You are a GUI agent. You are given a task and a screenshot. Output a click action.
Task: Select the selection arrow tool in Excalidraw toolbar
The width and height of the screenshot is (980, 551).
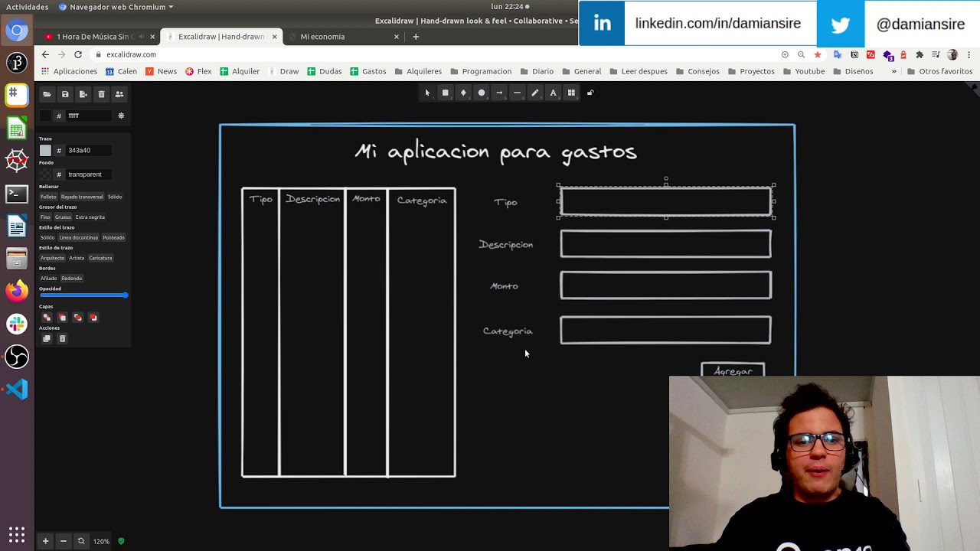pos(427,93)
